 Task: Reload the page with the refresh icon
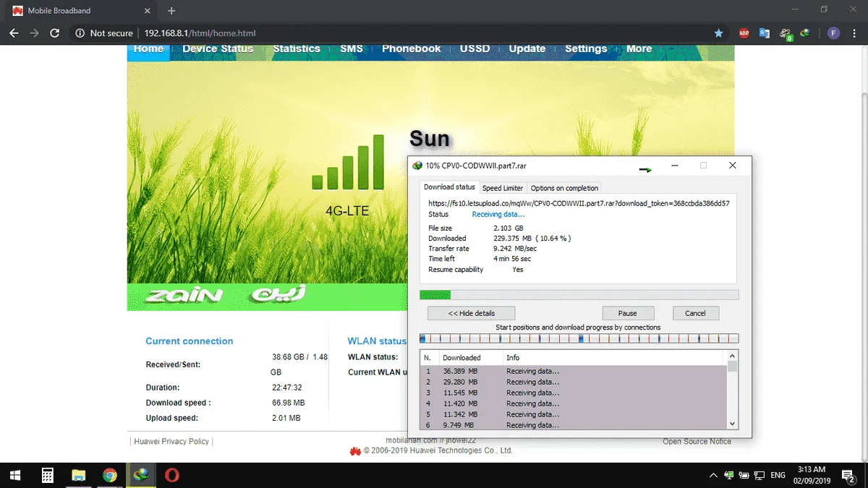click(54, 33)
